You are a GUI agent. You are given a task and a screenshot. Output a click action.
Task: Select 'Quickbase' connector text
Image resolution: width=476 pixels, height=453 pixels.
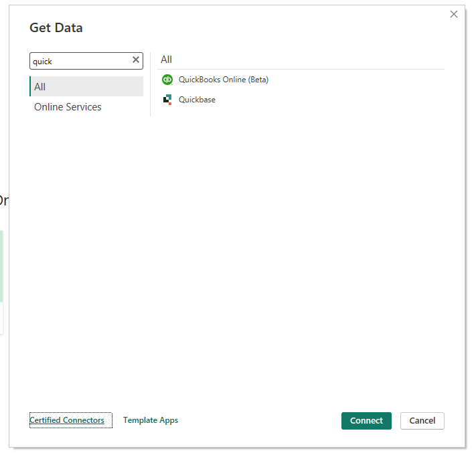point(197,100)
